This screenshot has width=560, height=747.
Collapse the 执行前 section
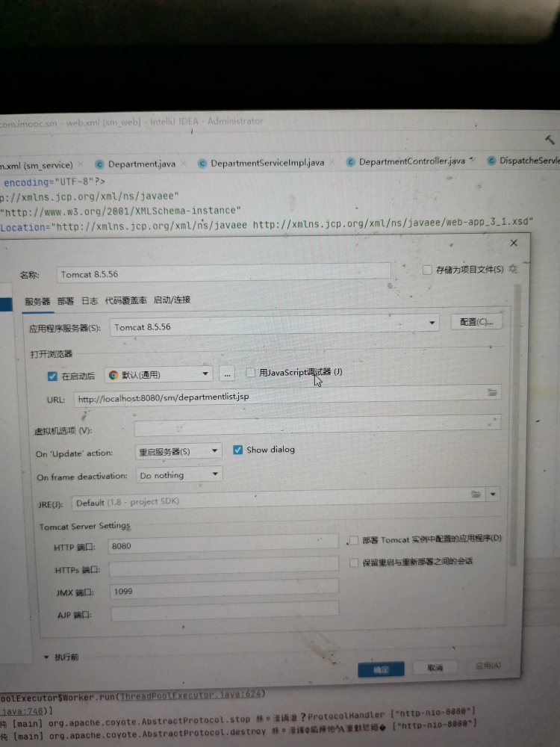[46, 657]
